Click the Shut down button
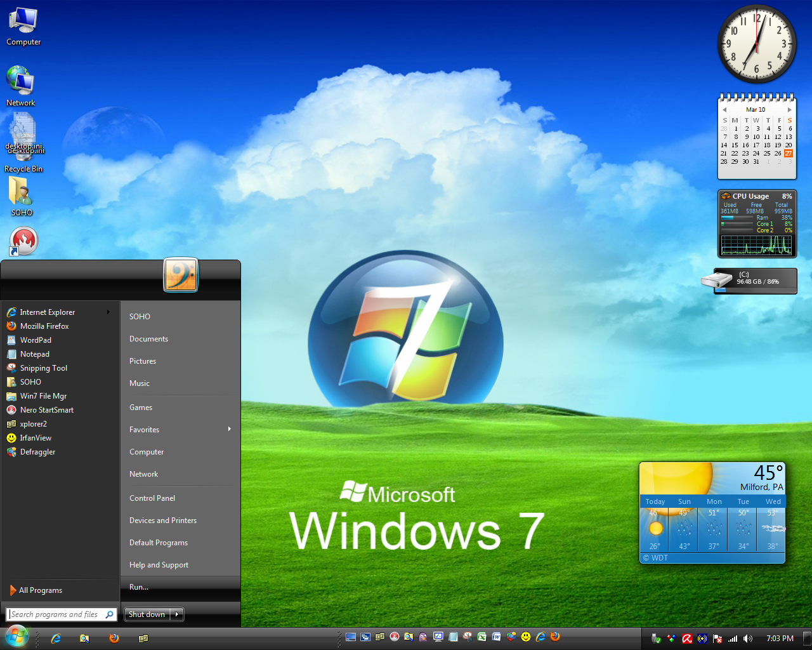The height and width of the screenshot is (650, 812). point(147,614)
